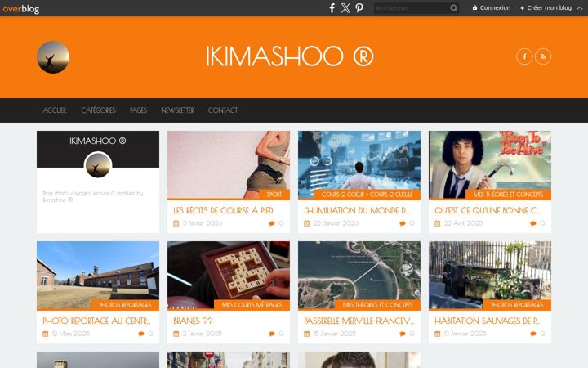Open the round Facebook icon in orange header
This screenshot has width=588, height=368.
tap(524, 56)
